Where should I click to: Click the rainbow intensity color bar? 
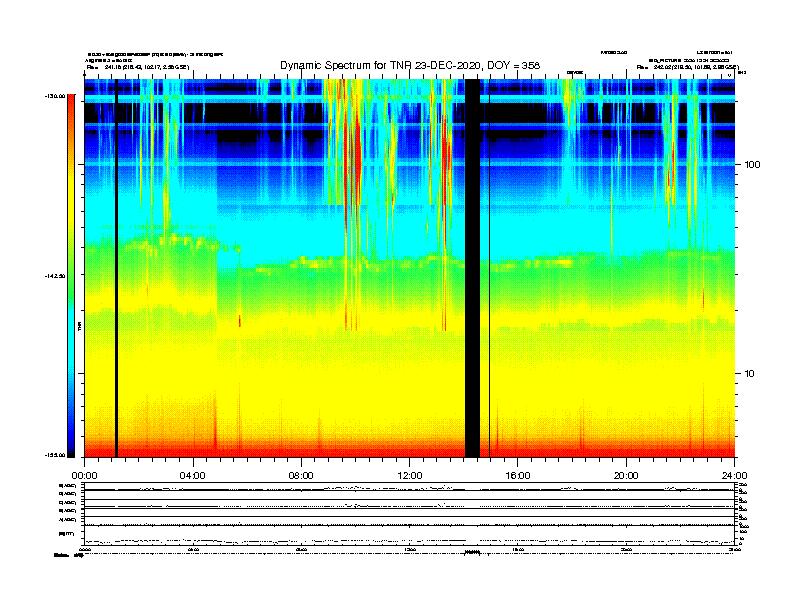[x=71, y=276]
